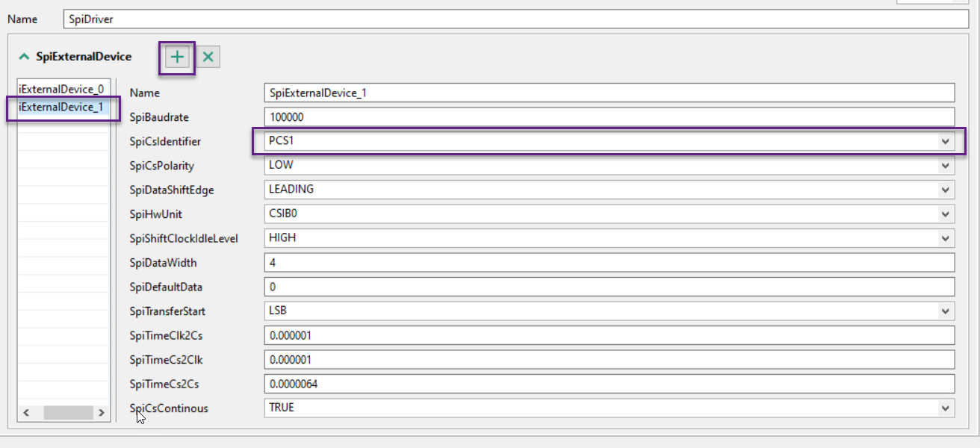Click the SpiDataWidth input field
Viewport: 980px width, 448px height.
(610, 263)
